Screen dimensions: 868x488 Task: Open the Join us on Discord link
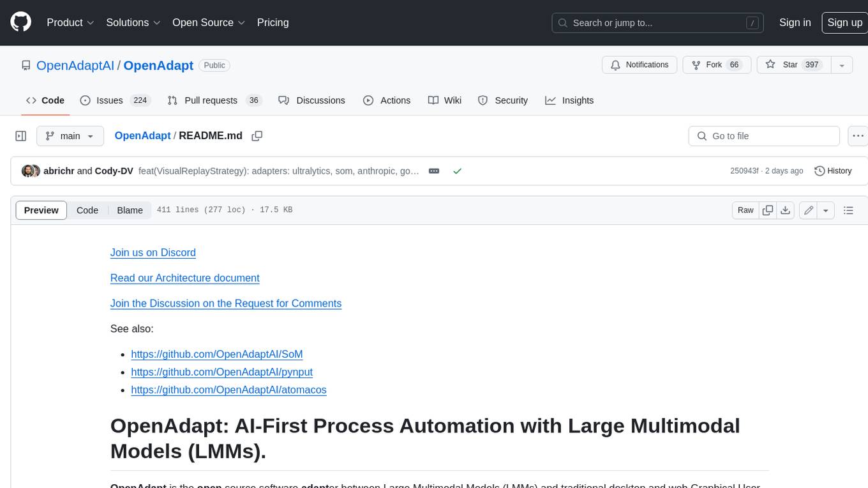tap(153, 252)
